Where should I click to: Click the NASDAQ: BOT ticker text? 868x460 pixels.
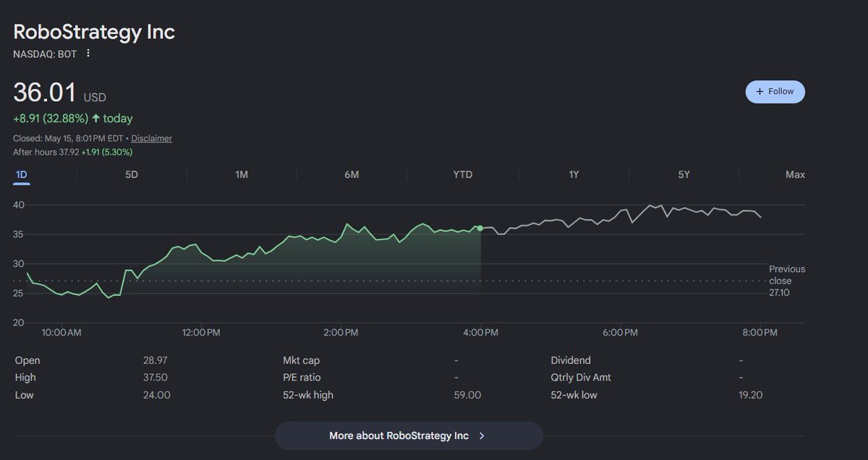click(45, 54)
